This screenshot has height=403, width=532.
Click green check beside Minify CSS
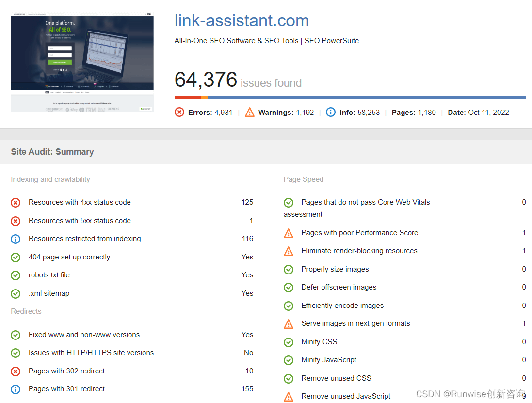[x=289, y=342]
